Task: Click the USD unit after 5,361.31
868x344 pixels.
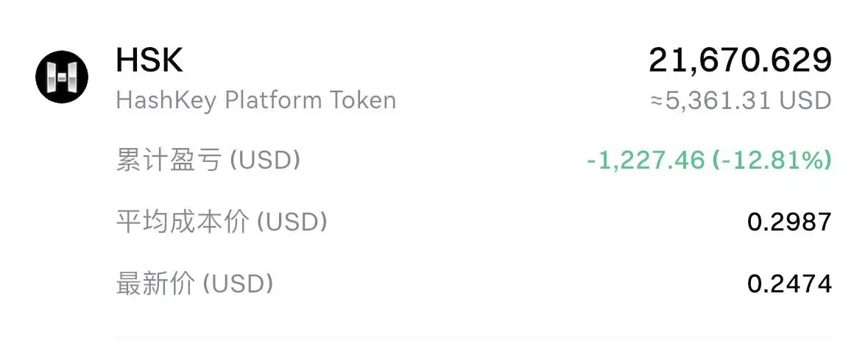Action: 805,101
